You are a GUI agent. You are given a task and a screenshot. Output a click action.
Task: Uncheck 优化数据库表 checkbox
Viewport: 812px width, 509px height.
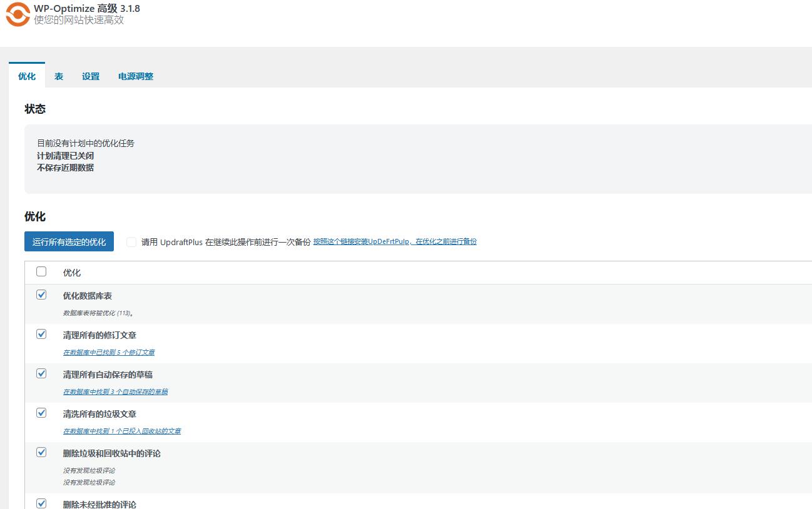point(41,295)
